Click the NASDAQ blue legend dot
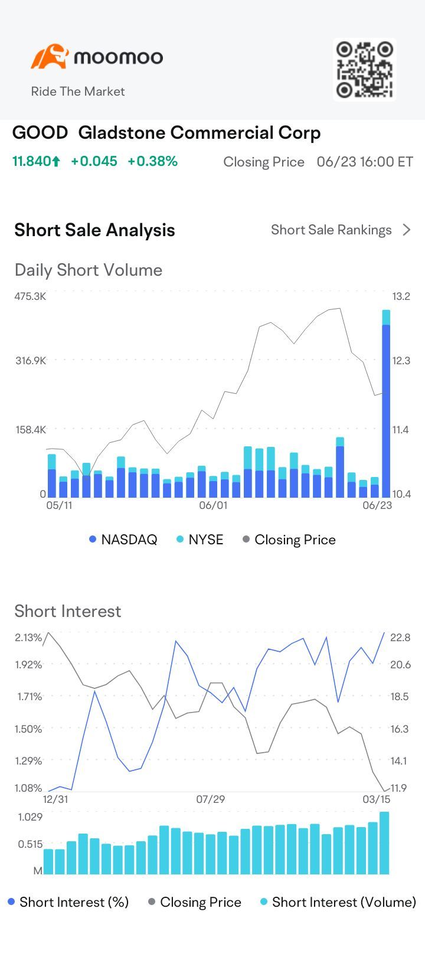Image resolution: width=425 pixels, height=980 pixels. 93,540
